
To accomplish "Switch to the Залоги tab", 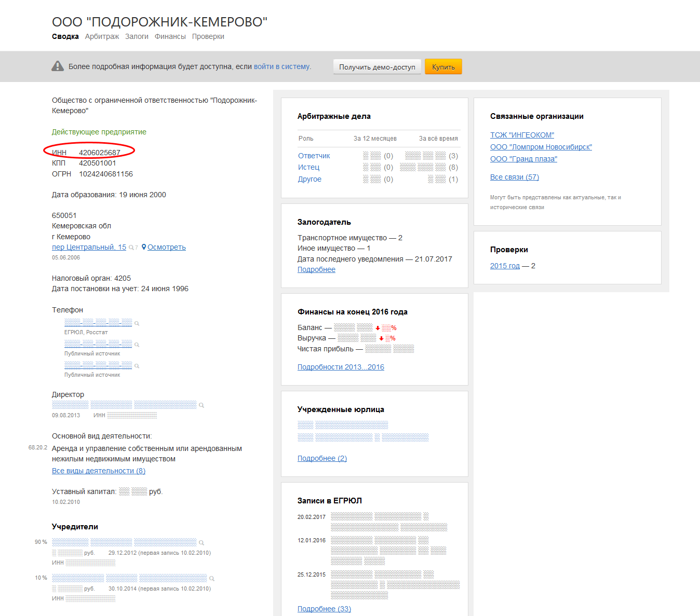I will point(137,36).
